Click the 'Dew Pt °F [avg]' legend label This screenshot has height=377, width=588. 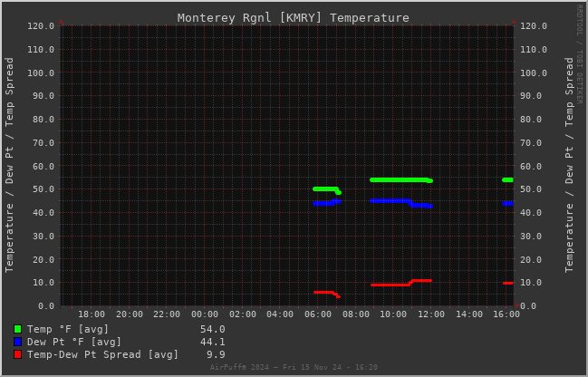(74, 342)
